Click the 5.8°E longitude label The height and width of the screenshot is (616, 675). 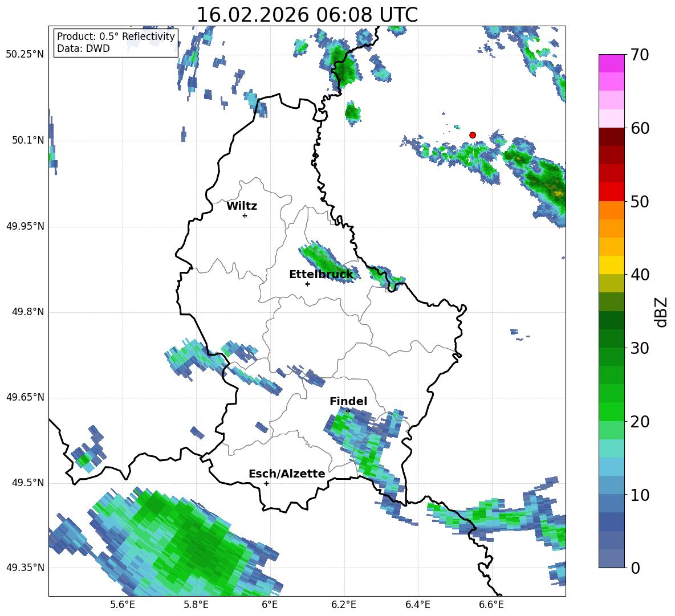[x=196, y=605]
